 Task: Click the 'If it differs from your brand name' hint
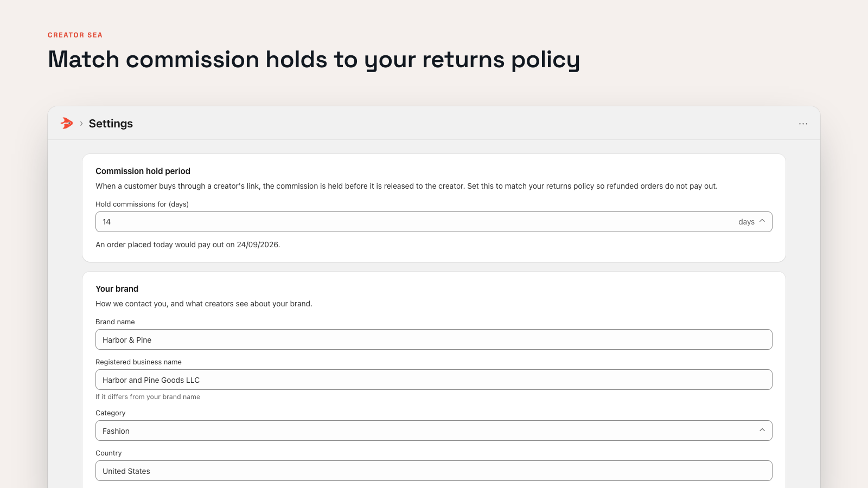(x=148, y=397)
